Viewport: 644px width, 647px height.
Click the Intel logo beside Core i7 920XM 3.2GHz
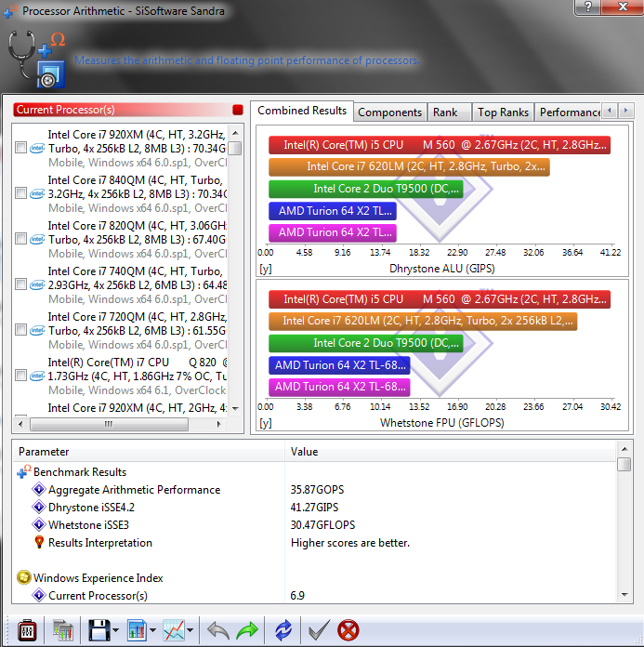click(37, 148)
